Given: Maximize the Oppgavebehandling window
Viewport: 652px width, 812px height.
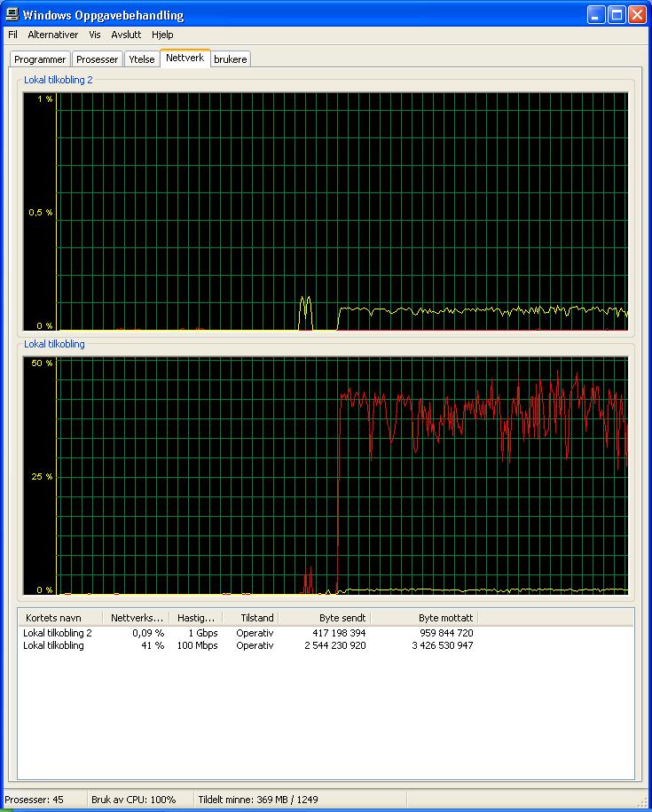Looking at the screenshot, I should click(617, 15).
